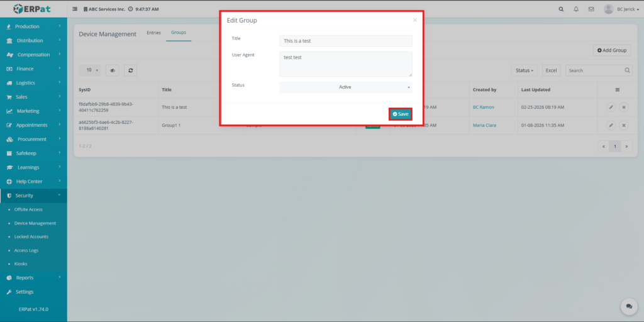644x322 pixels.
Task: Click the search magnifier icon in top bar
Action: (561, 9)
